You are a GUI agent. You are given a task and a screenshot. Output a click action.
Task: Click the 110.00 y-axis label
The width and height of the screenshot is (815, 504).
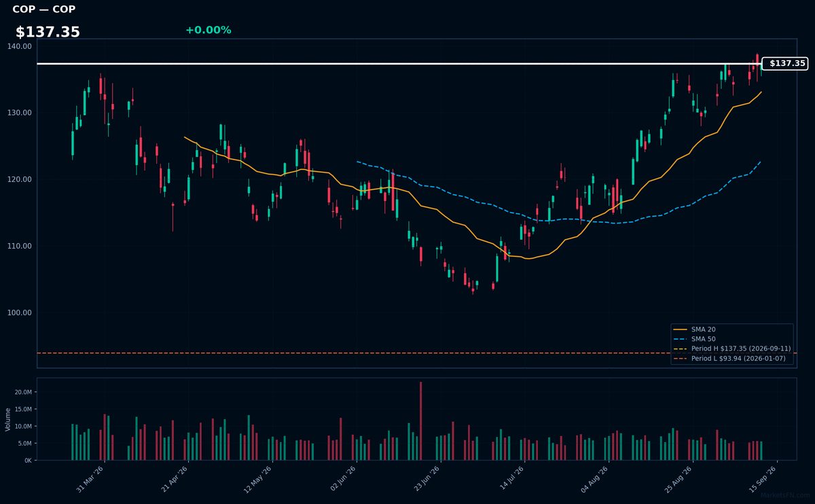pos(20,246)
